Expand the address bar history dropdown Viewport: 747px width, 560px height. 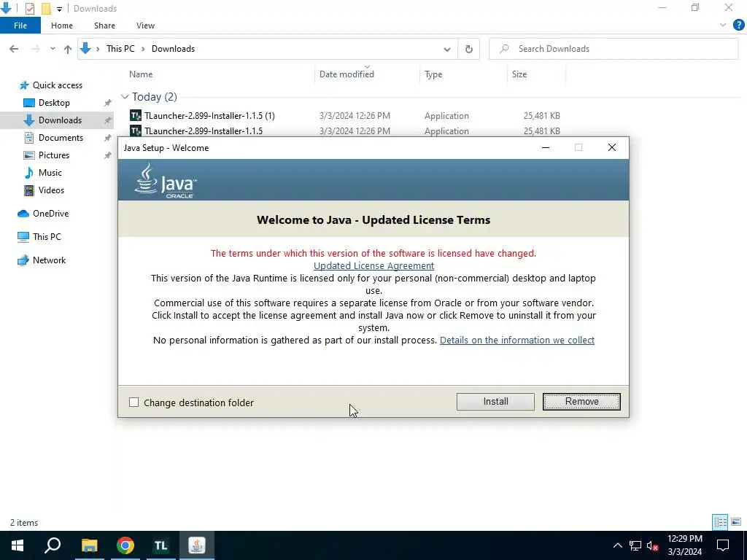click(447, 49)
